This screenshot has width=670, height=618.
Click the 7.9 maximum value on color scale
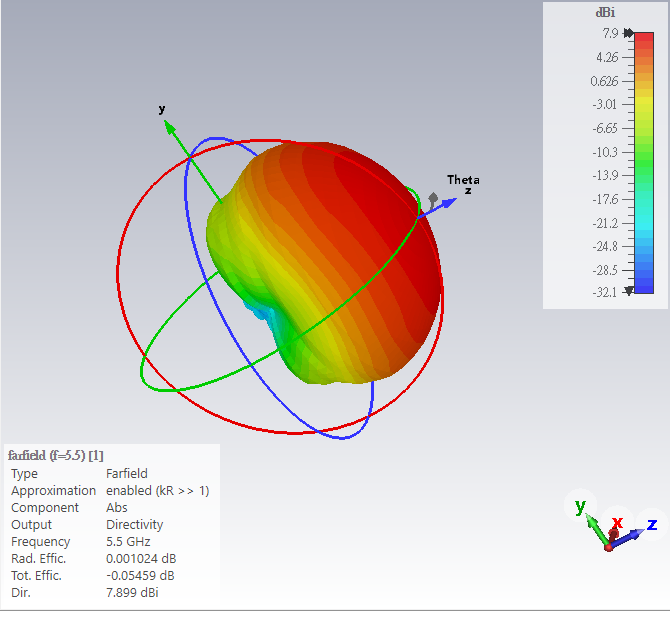609,33
